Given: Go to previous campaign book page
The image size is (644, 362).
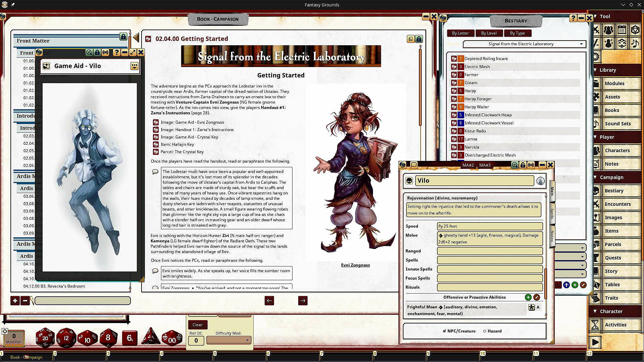Looking at the screenshot, I should 269,301.
